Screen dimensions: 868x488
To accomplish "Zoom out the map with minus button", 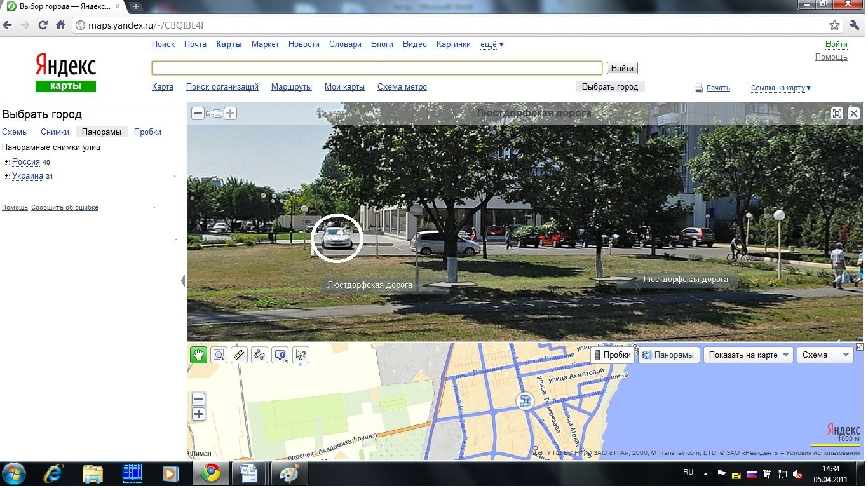I will pyautogui.click(x=199, y=400).
